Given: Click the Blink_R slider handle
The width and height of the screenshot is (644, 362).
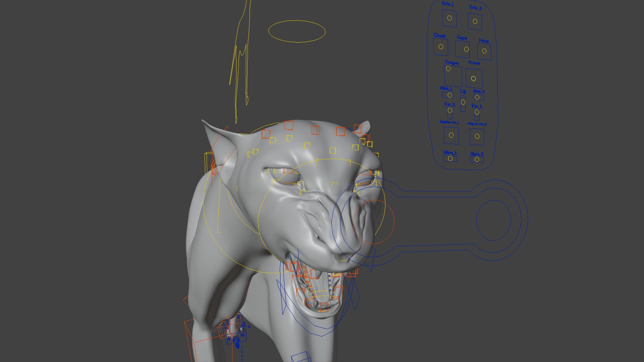Looking at the screenshot, I should (477, 97).
